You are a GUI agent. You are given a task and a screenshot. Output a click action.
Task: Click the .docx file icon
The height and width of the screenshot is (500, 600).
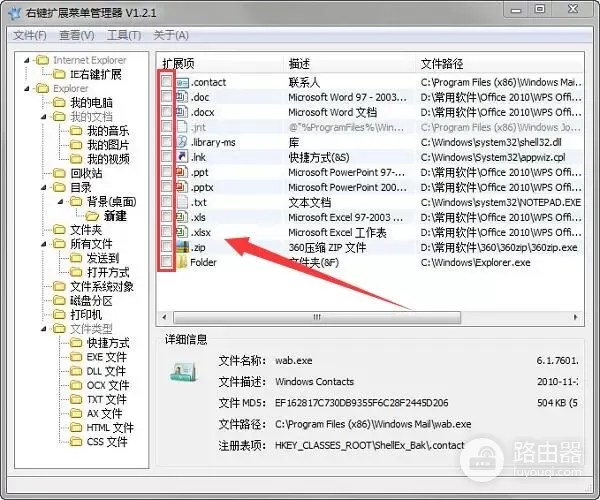182,112
